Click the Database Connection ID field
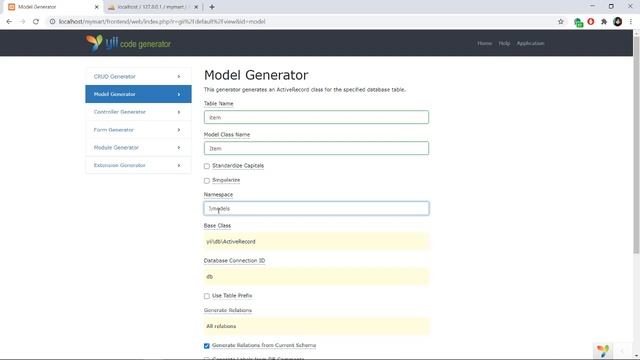Screen dimensions: 640x360 (316, 276)
